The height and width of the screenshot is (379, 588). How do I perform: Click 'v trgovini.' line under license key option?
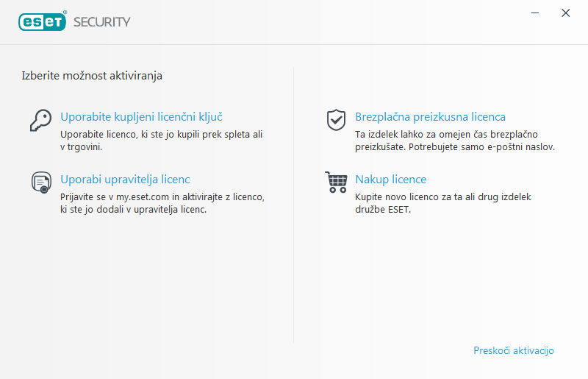click(81, 147)
